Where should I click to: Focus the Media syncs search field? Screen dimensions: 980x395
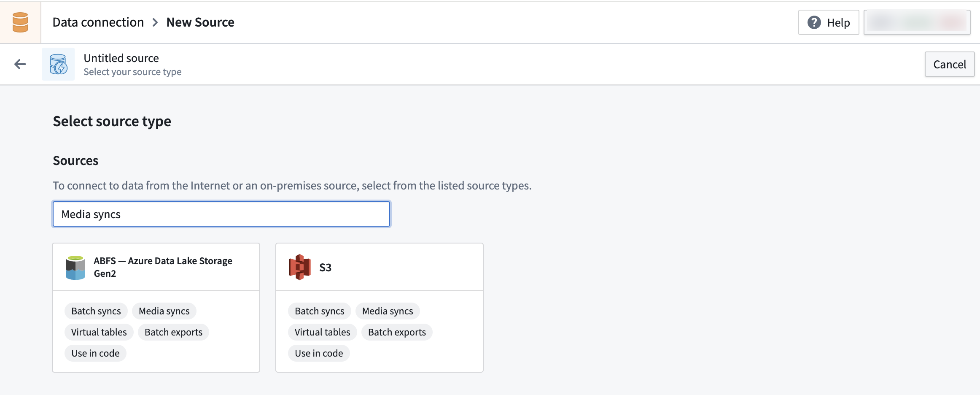click(221, 214)
